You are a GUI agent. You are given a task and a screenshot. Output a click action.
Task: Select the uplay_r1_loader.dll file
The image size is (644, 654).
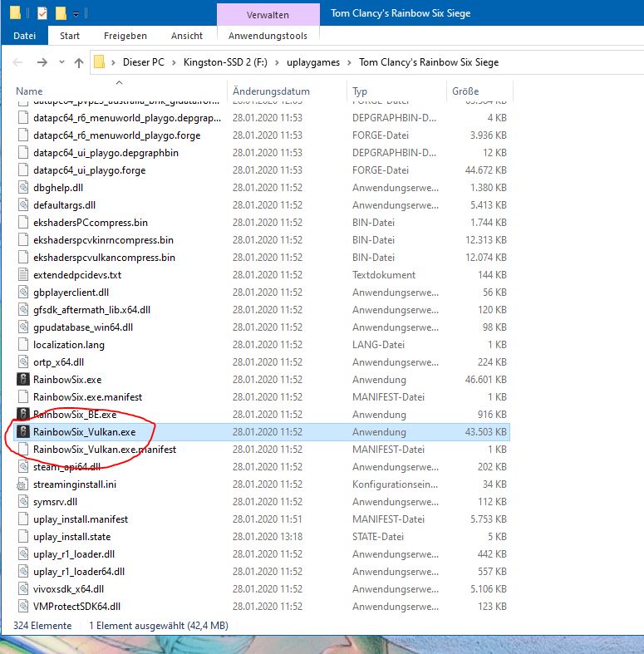[x=74, y=554]
